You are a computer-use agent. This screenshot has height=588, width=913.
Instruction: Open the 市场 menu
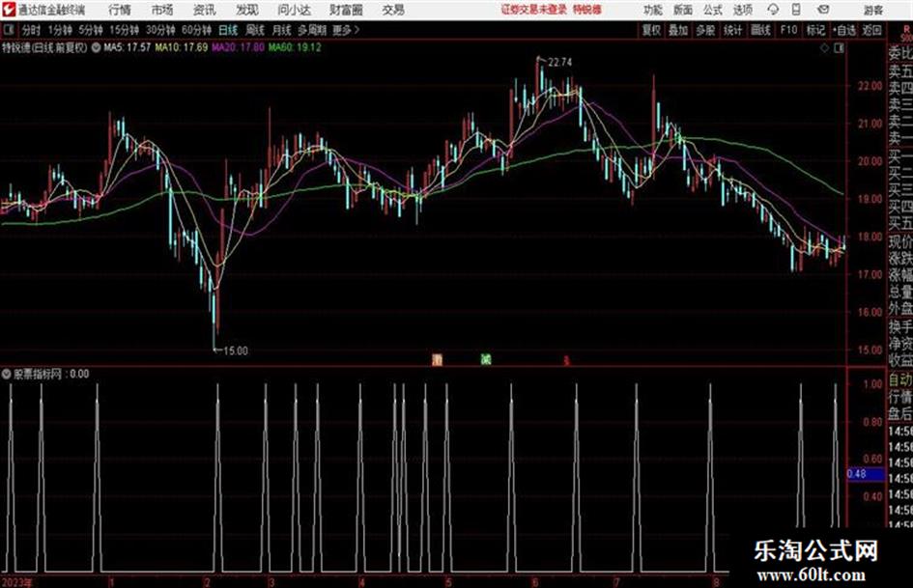click(x=162, y=10)
